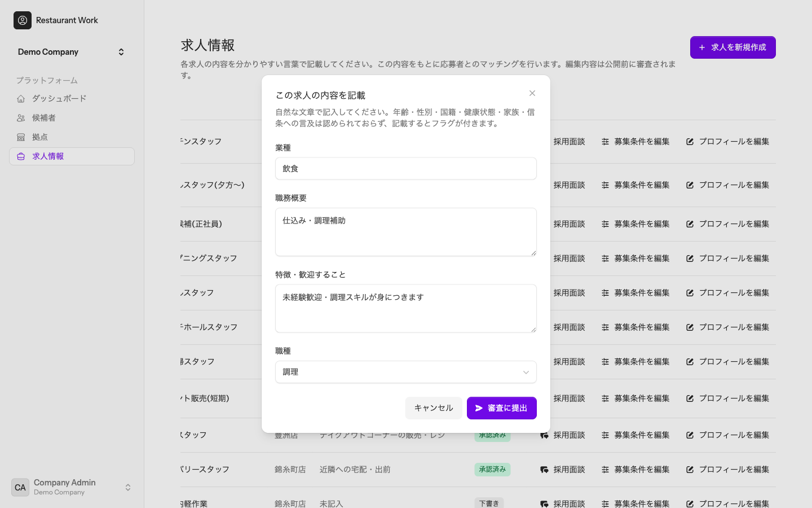The height and width of the screenshot is (508, 812).
Task: Click the profile edit pencil icon for ホールスタッフ
Action: coord(690,327)
